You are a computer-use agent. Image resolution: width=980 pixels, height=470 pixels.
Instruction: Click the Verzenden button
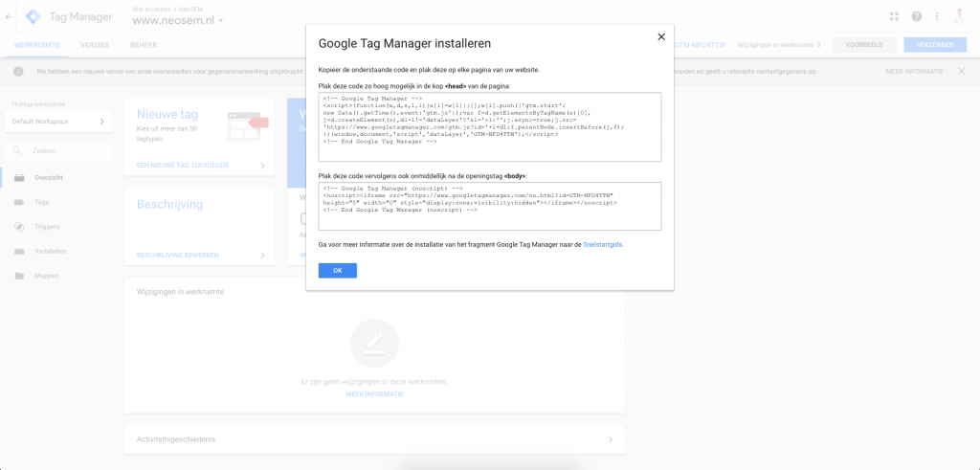coord(935,45)
